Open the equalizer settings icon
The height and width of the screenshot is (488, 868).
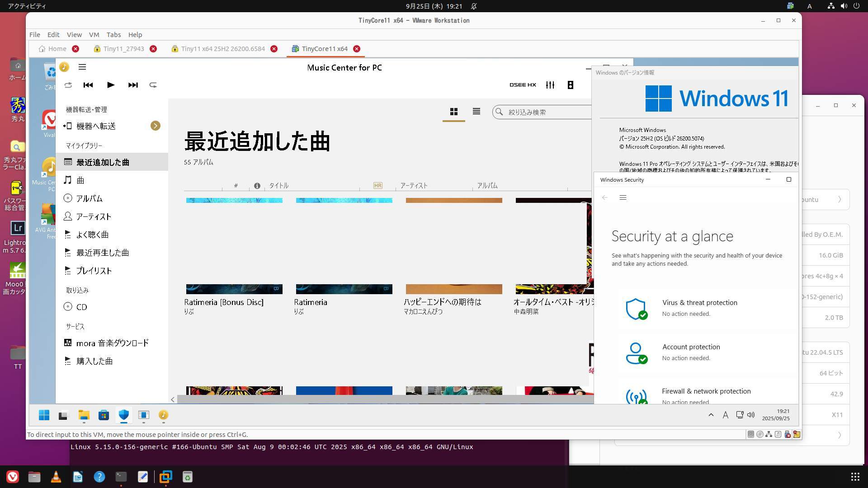[550, 85]
